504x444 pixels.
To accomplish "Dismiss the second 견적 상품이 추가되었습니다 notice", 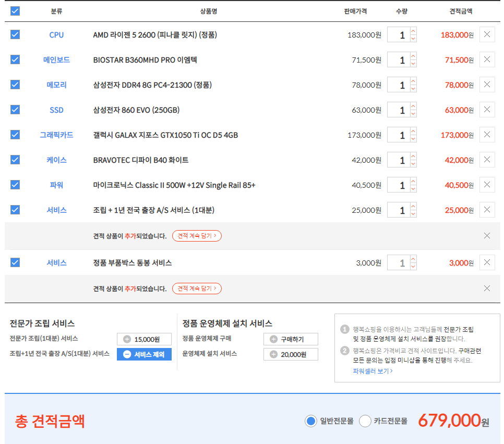I will [487, 289].
